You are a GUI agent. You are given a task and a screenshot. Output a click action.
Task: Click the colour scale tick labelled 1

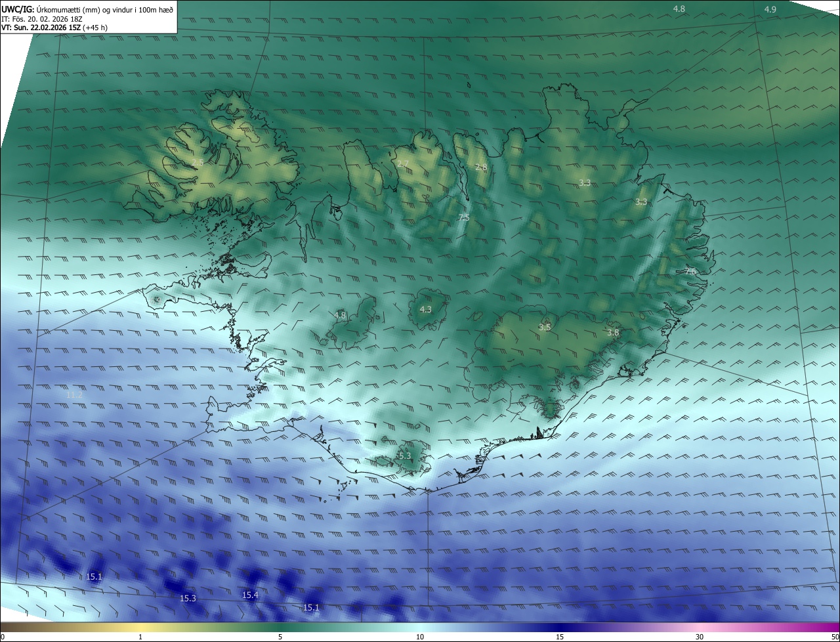click(140, 637)
